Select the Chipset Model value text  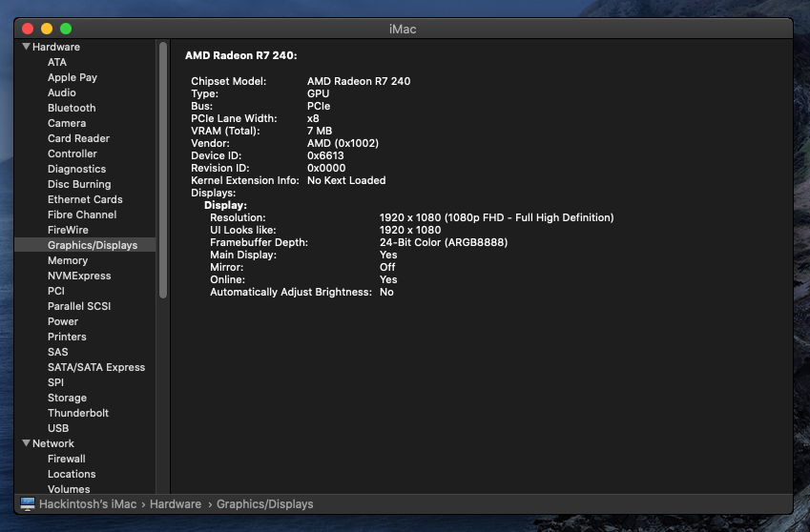[x=359, y=81]
